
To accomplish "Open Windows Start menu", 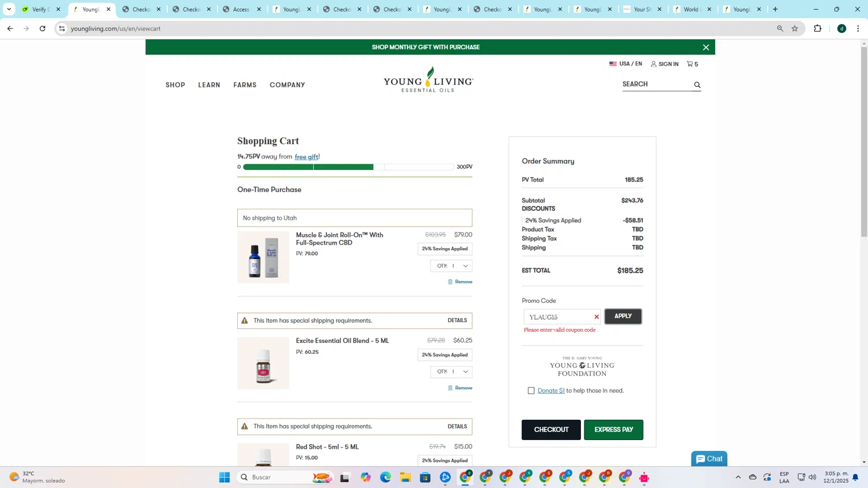I will click(225, 477).
